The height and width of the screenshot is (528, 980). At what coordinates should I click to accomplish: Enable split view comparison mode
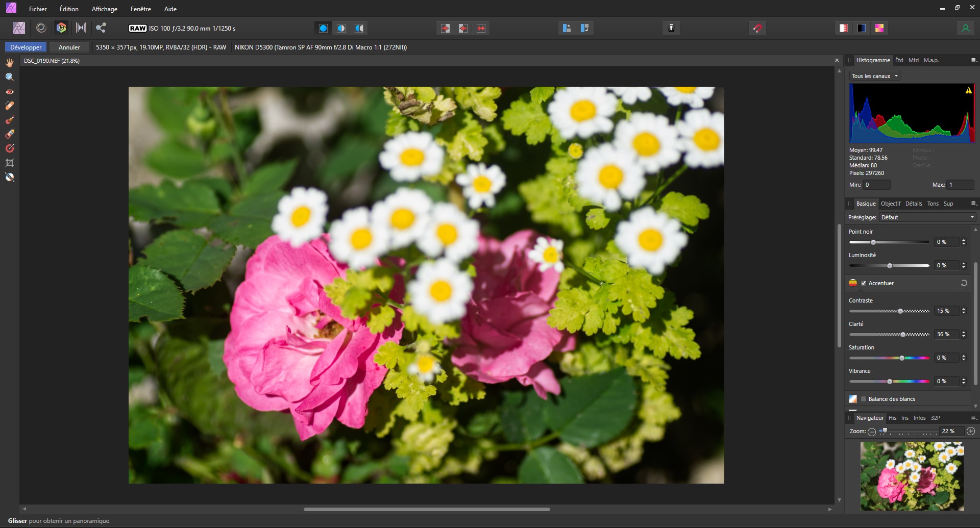coord(341,28)
